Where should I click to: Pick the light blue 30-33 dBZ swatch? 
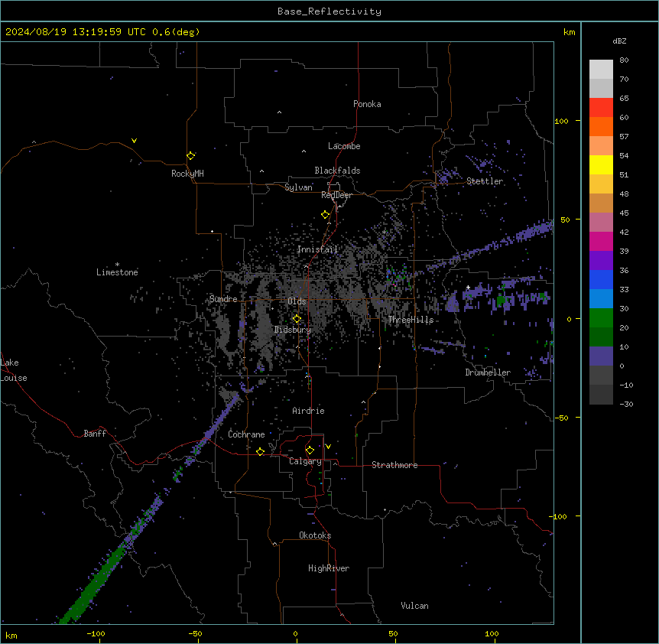[601, 298]
